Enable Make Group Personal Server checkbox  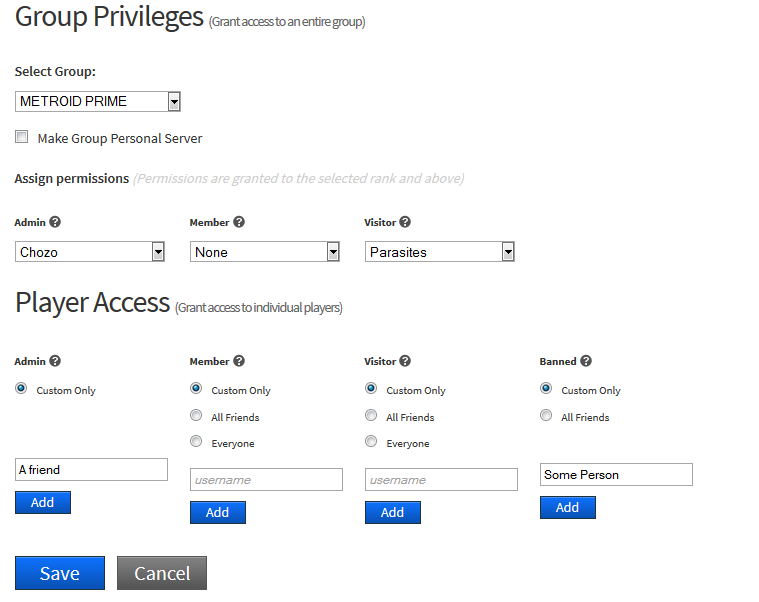click(21, 137)
